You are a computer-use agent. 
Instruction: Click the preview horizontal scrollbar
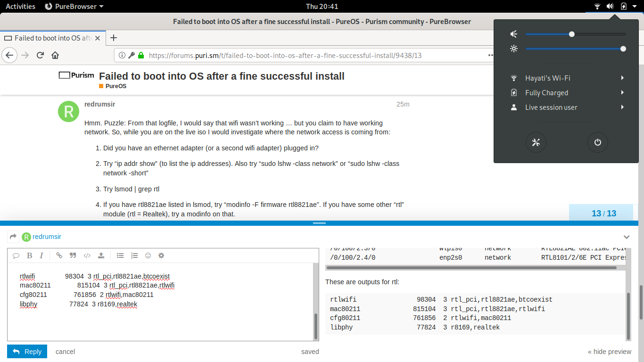[x=471, y=268]
